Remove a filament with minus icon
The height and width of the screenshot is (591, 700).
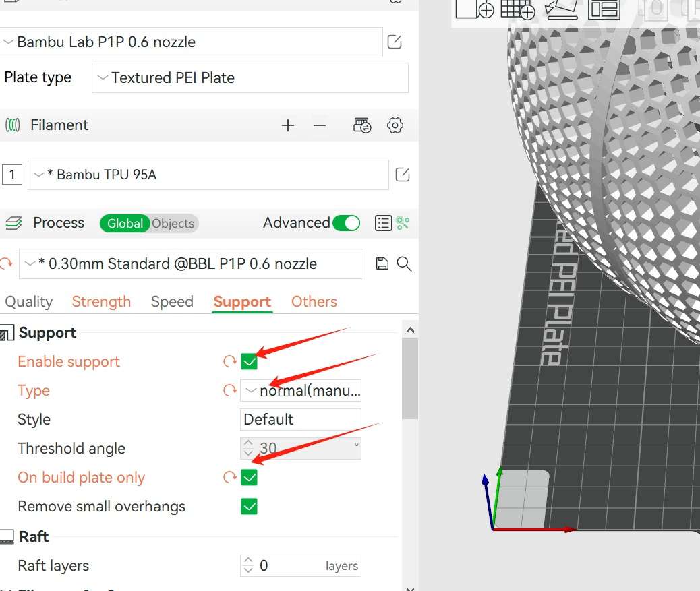[320, 125]
